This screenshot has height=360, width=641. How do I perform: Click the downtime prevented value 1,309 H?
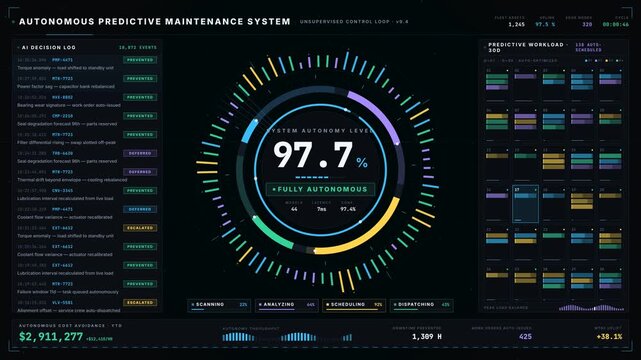point(427,337)
